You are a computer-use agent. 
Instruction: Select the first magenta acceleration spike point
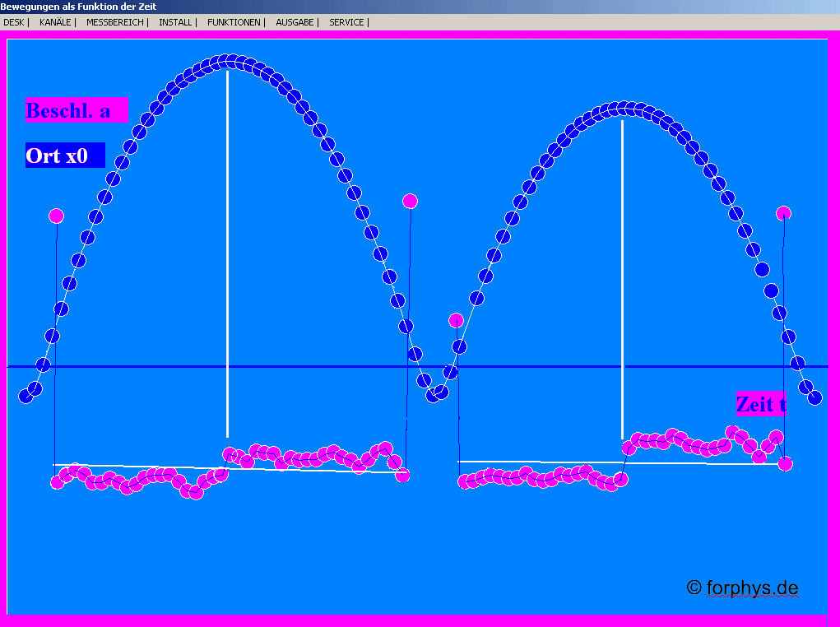pos(56,216)
